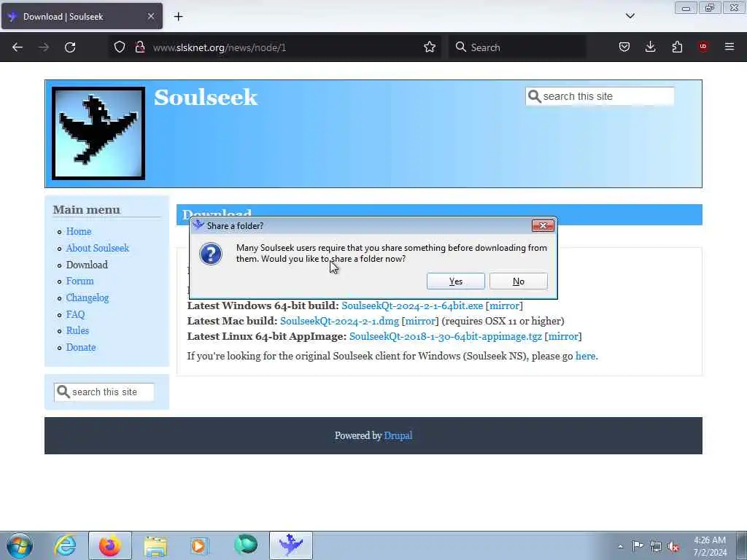The height and width of the screenshot is (560, 747).
Task: Click the Soulseek bird logo image
Action: (x=98, y=133)
